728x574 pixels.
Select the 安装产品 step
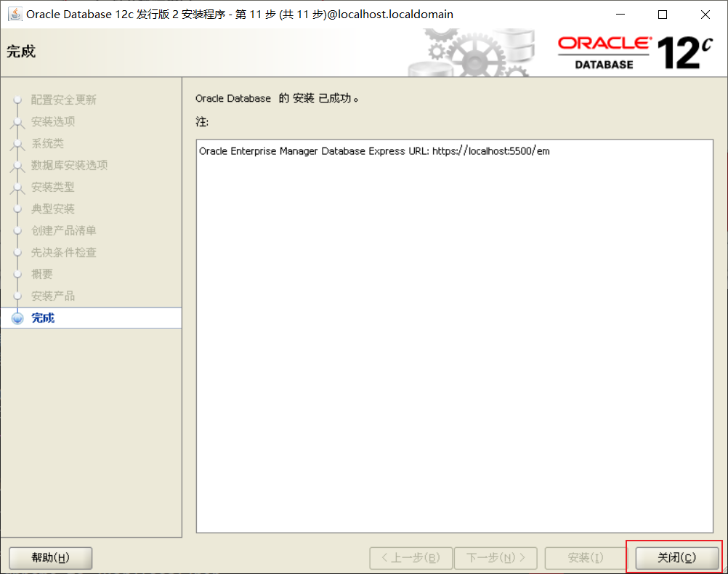[x=53, y=296]
